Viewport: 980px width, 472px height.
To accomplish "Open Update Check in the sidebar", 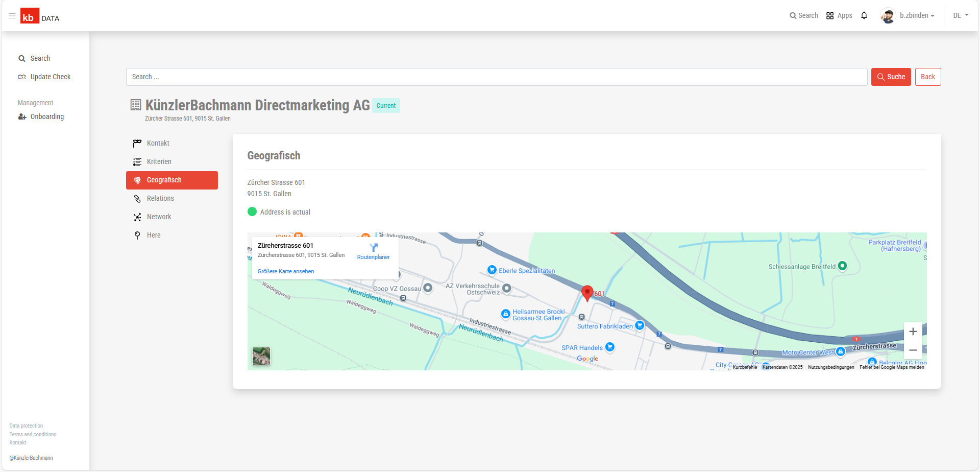I will [x=44, y=77].
